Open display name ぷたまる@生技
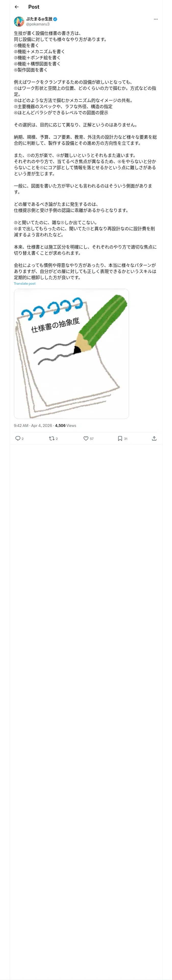The height and width of the screenshot is (980, 172). (x=39, y=19)
